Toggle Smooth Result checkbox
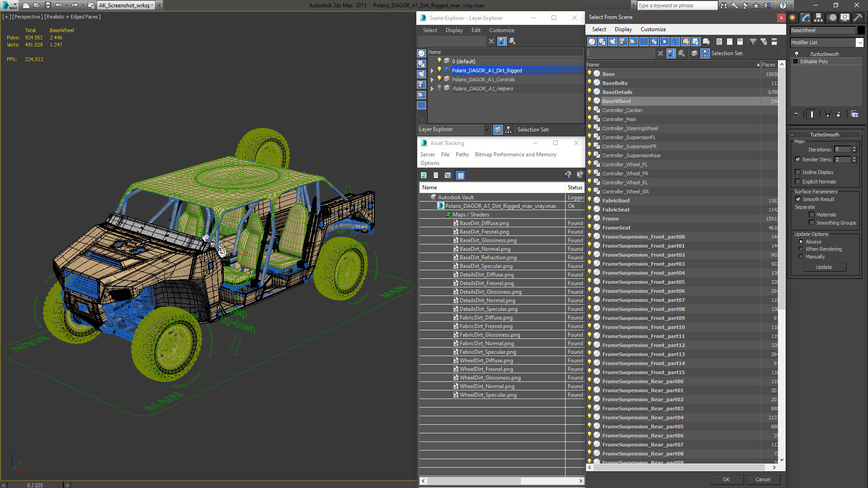Image resolution: width=868 pixels, height=488 pixels. [798, 199]
